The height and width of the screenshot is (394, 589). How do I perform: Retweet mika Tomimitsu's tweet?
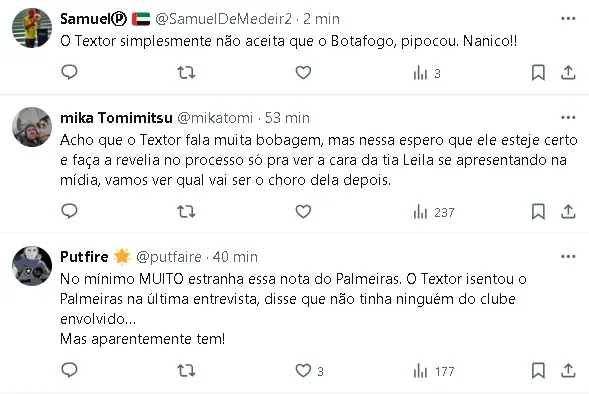(x=186, y=212)
